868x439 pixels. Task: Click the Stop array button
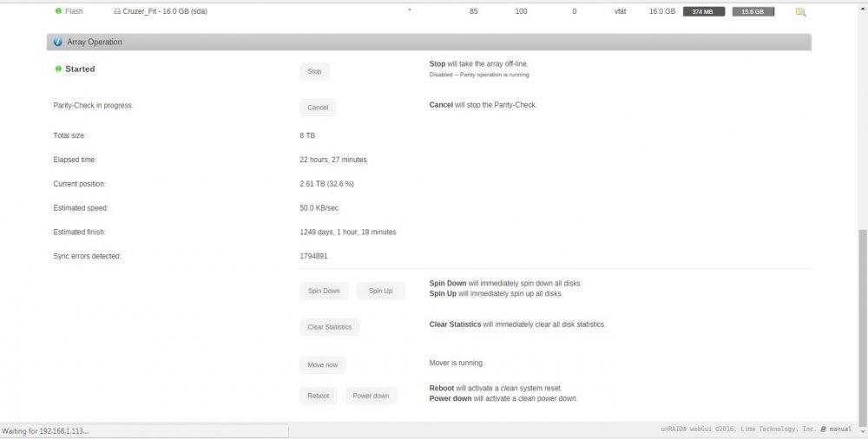click(314, 71)
